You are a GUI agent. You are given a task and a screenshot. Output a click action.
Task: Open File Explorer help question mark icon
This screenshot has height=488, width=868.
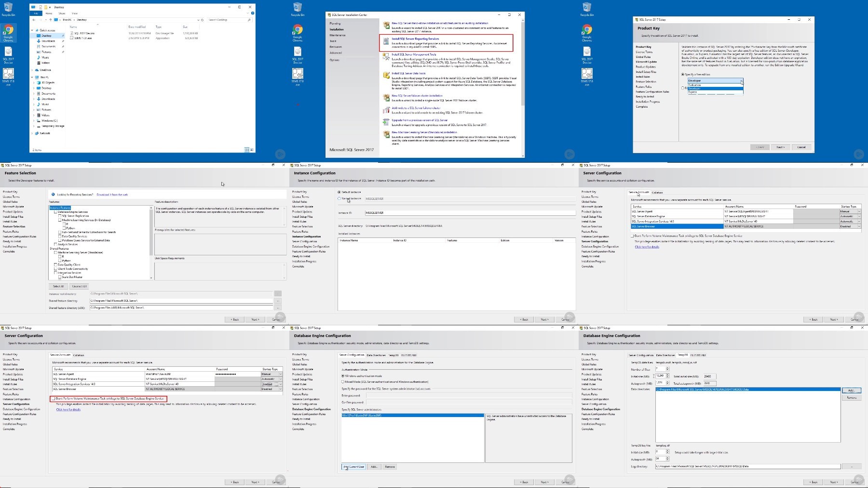pos(253,13)
